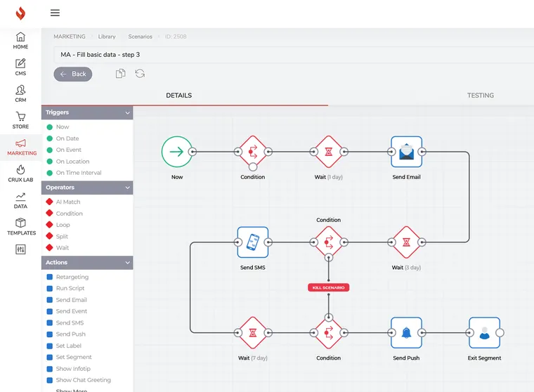Image resolution: width=534 pixels, height=392 pixels.
Task: Click the MARKETING breadcrumb
Action: tap(70, 37)
